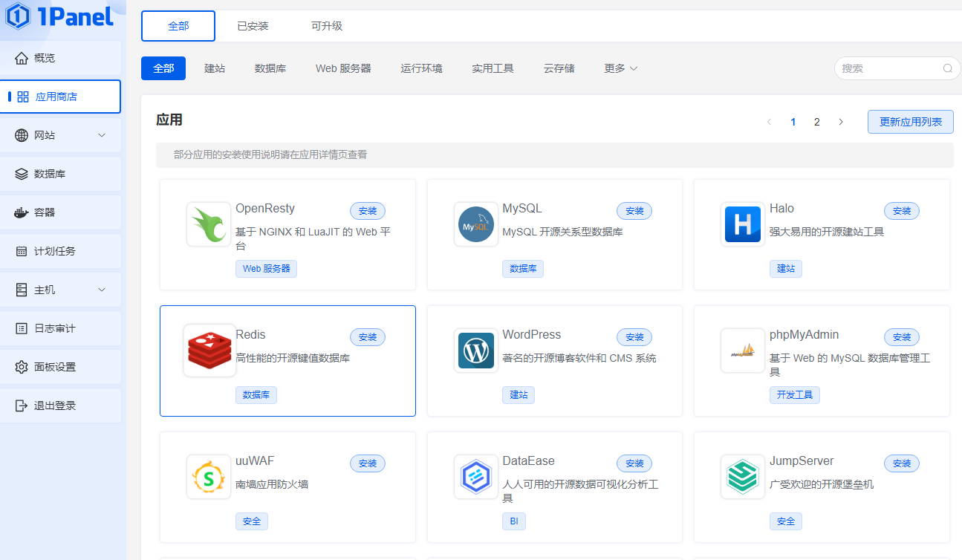
Task: Install WordPress via its 安装 button
Action: tap(634, 337)
